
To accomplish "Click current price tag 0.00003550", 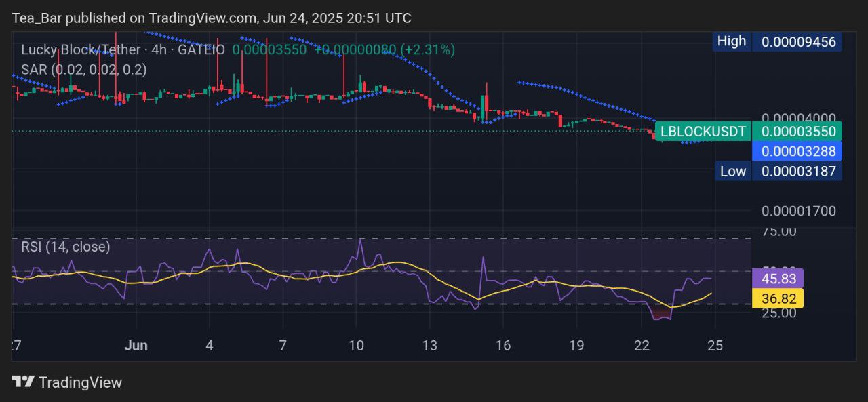I will 798,132.
